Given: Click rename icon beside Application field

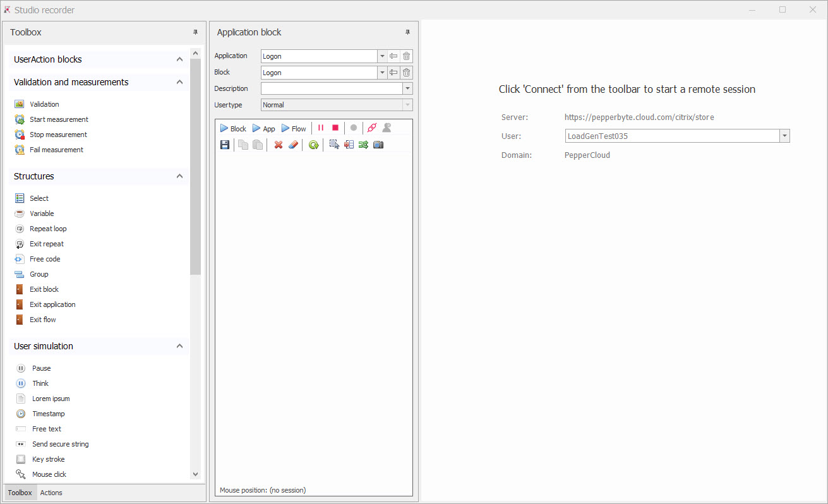Looking at the screenshot, I should pyautogui.click(x=393, y=56).
